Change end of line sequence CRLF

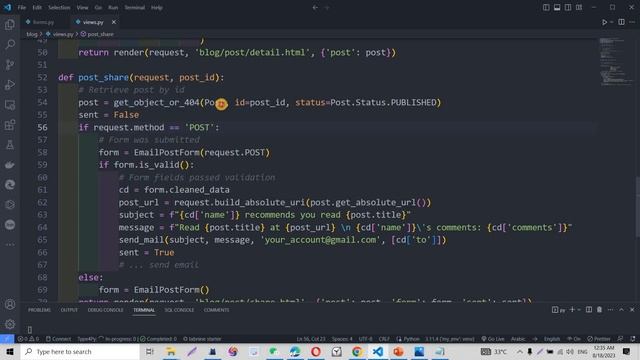[x=384, y=339]
